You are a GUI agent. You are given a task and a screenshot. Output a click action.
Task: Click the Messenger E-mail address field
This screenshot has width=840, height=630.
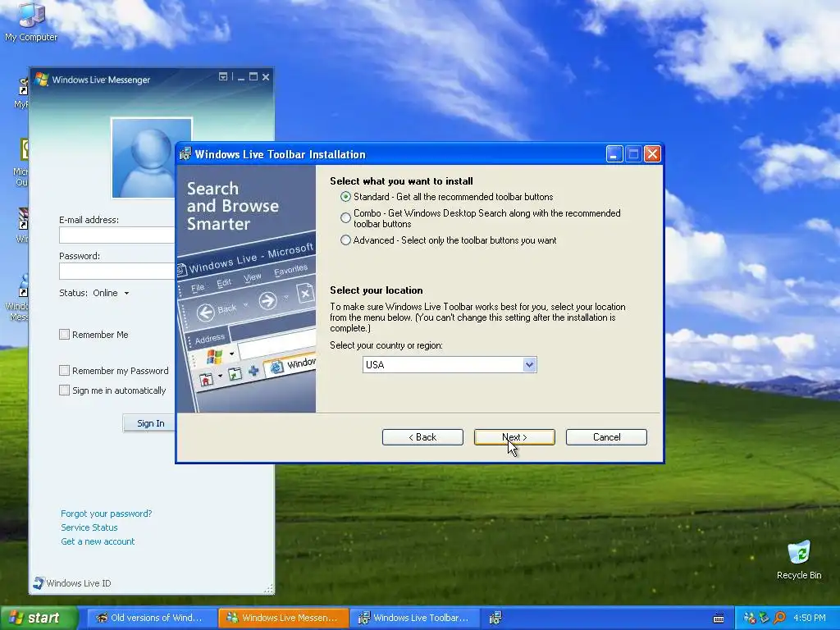tap(116, 235)
